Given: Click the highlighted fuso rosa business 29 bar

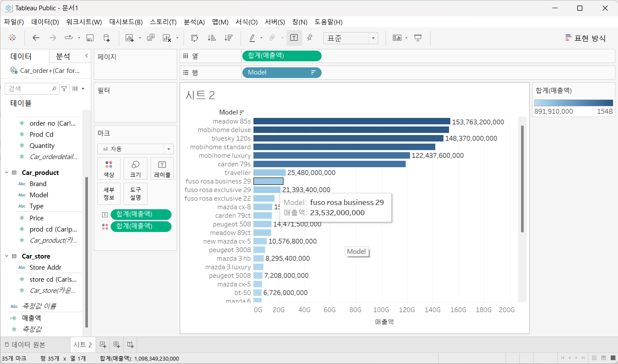Looking at the screenshot, I should click(x=268, y=181).
